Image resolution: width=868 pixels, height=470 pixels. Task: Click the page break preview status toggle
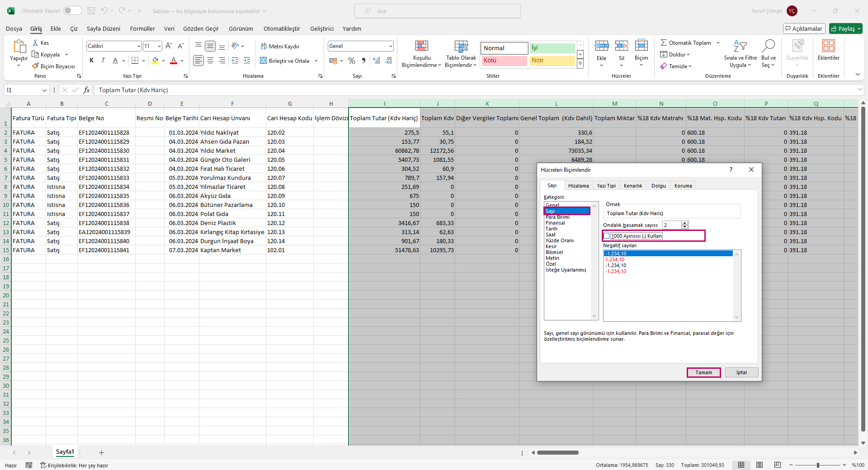click(x=778, y=465)
